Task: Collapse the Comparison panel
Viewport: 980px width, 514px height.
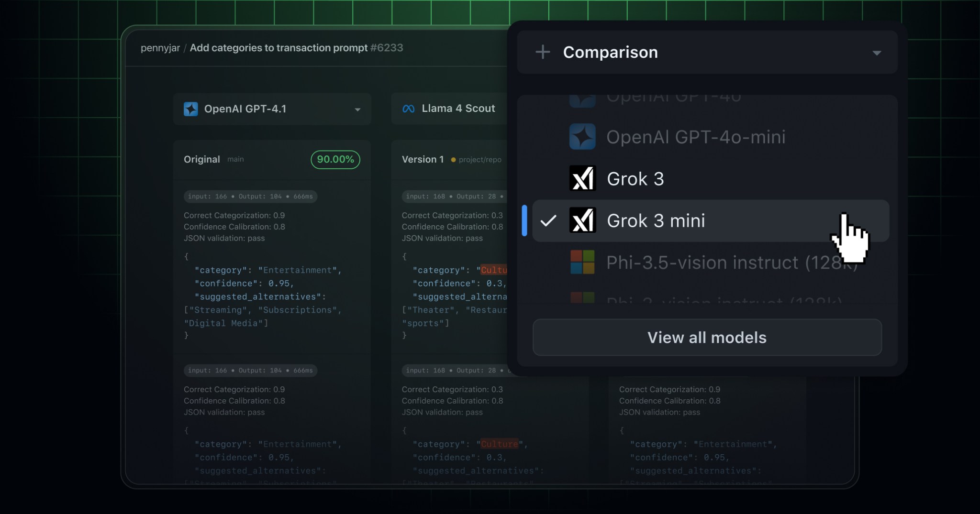Action: pyautogui.click(x=877, y=52)
